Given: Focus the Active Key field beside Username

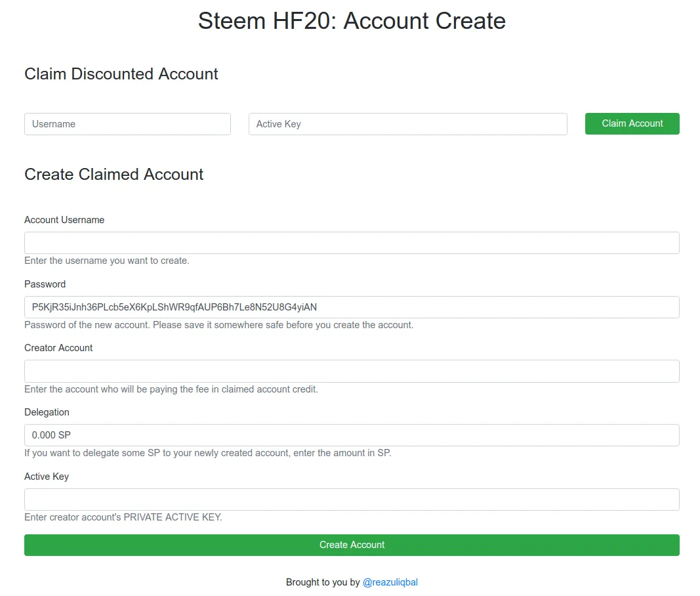Looking at the screenshot, I should [407, 124].
